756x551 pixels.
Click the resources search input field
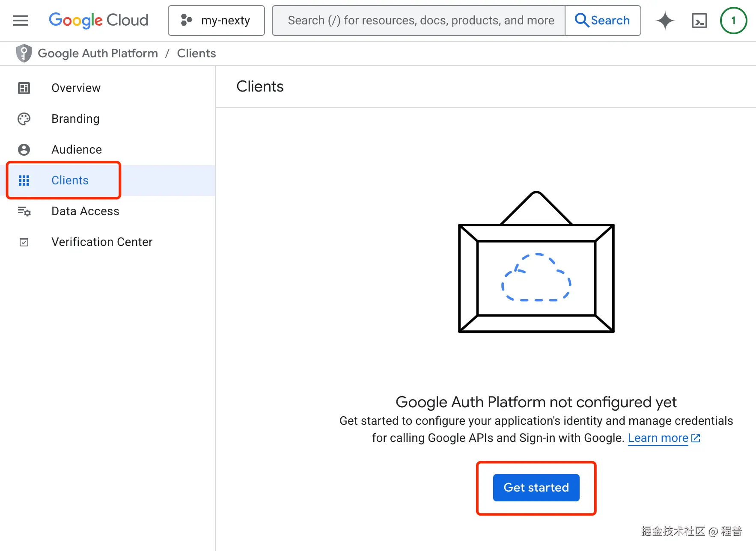point(417,20)
